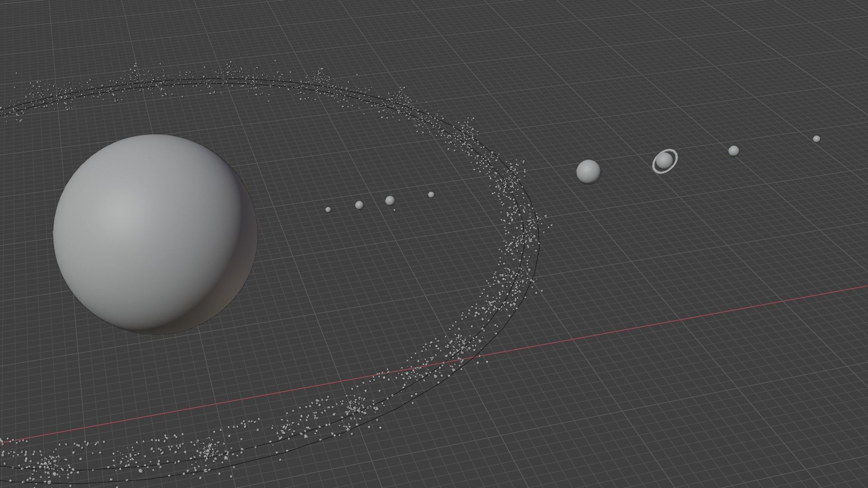Select the big sphere just outside the asteroid belt

tap(588, 172)
